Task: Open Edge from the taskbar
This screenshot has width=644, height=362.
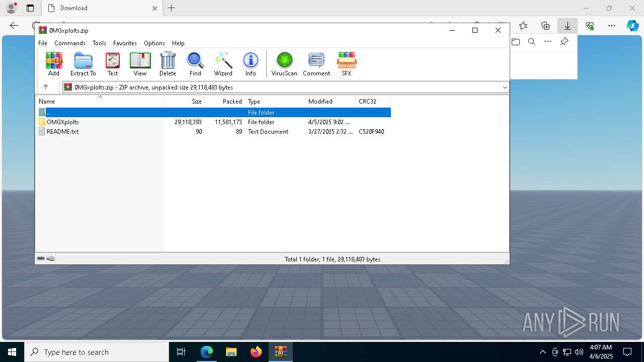Action: point(207,352)
